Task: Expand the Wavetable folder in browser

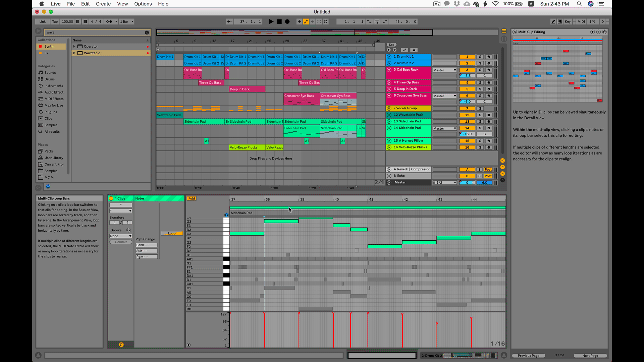Action: tap(74, 53)
